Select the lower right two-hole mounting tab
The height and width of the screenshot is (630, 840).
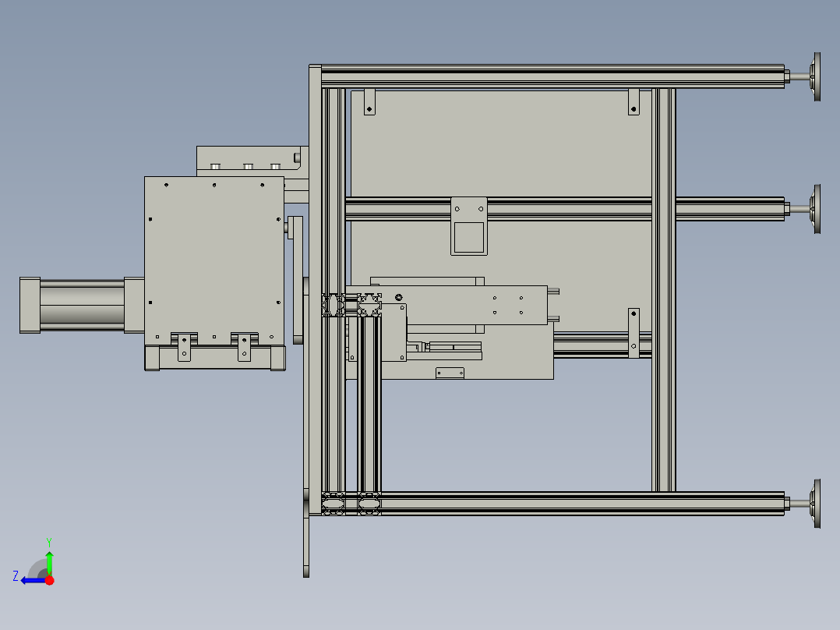[634, 333]
